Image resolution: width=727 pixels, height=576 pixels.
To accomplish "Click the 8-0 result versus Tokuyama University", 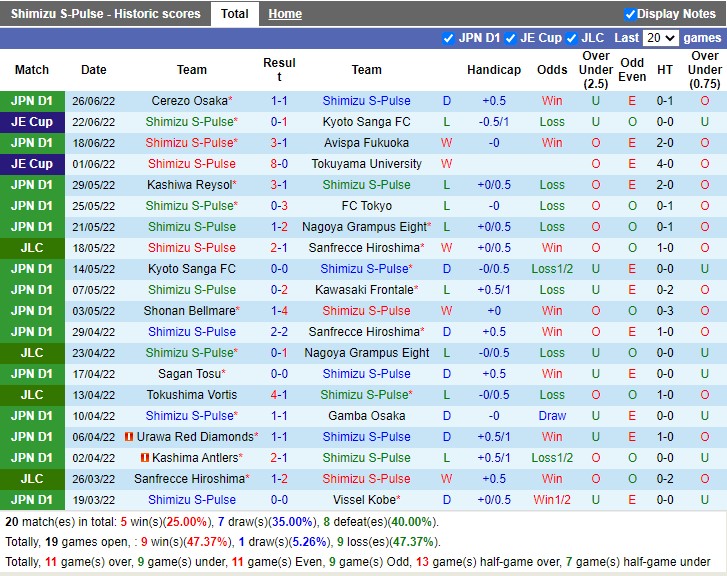I will [x=279, y=164].
